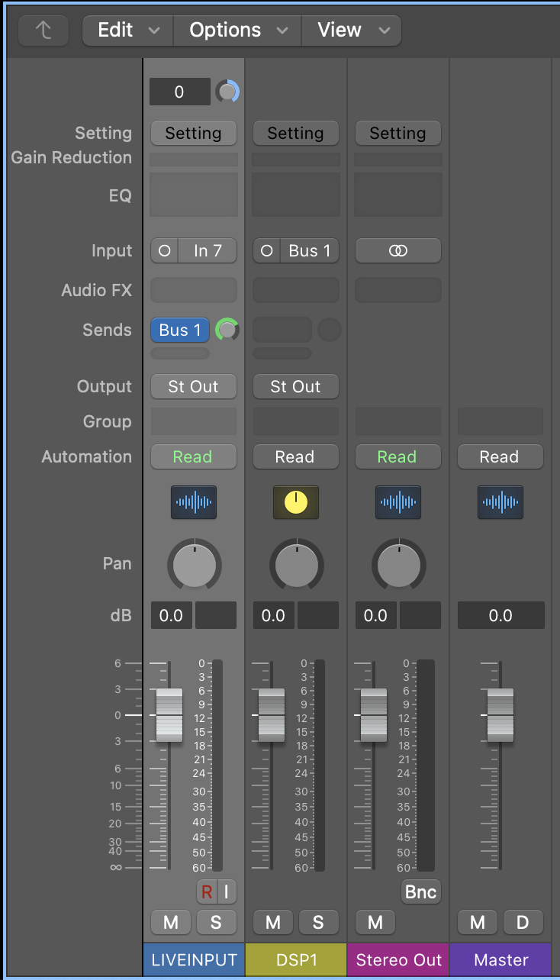Enable record on LIVEINPUT channel
This screenshot has width=560, height=980.
[207, 891]
